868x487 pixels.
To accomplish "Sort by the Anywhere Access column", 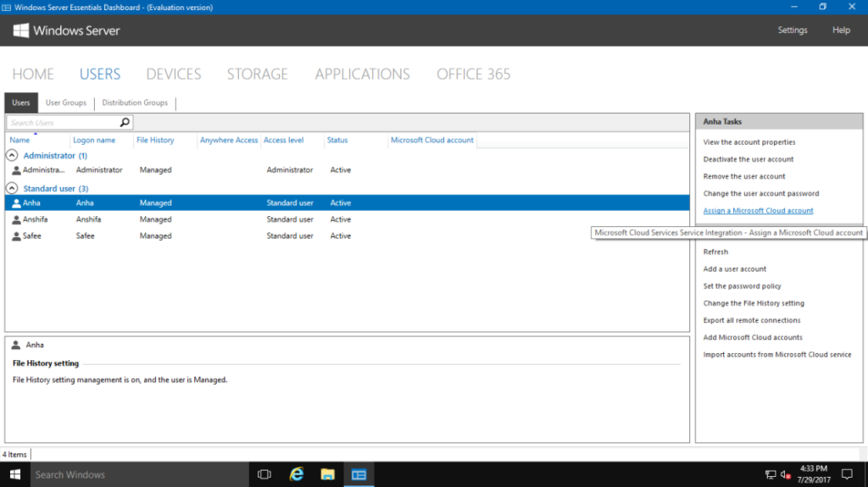I will pyautogui.click(x=229, y=140).
